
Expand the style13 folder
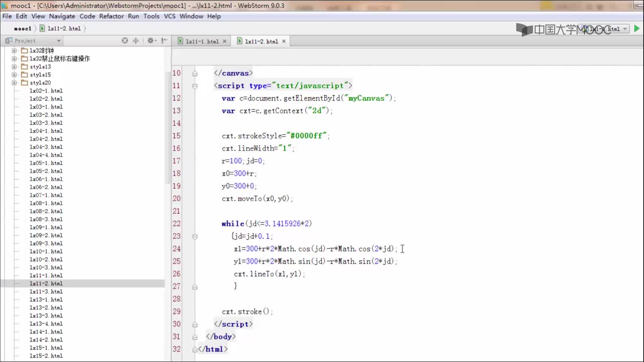pyautogui.click(x=14, y=67)
